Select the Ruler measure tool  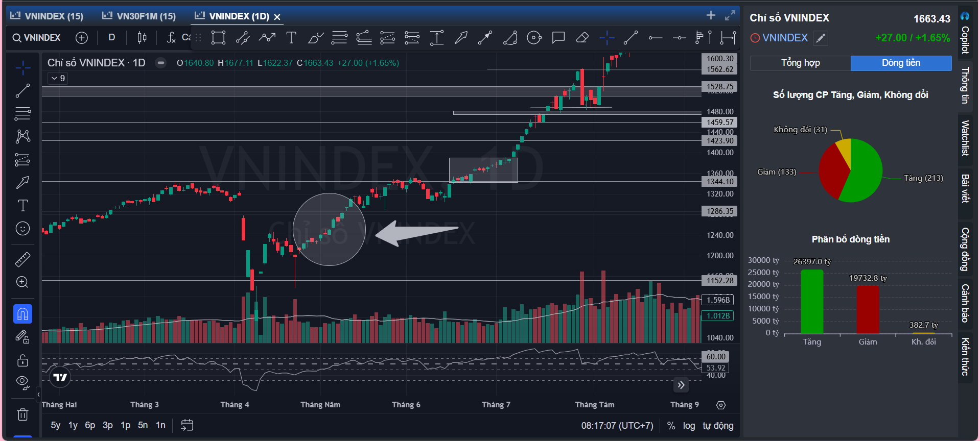tap(22, 259)
